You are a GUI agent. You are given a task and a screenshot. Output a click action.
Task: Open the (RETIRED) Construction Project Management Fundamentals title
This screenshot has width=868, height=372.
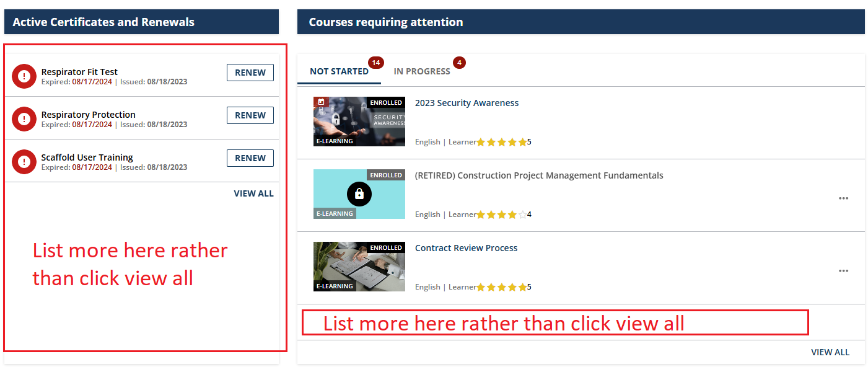tap(539, 175)
